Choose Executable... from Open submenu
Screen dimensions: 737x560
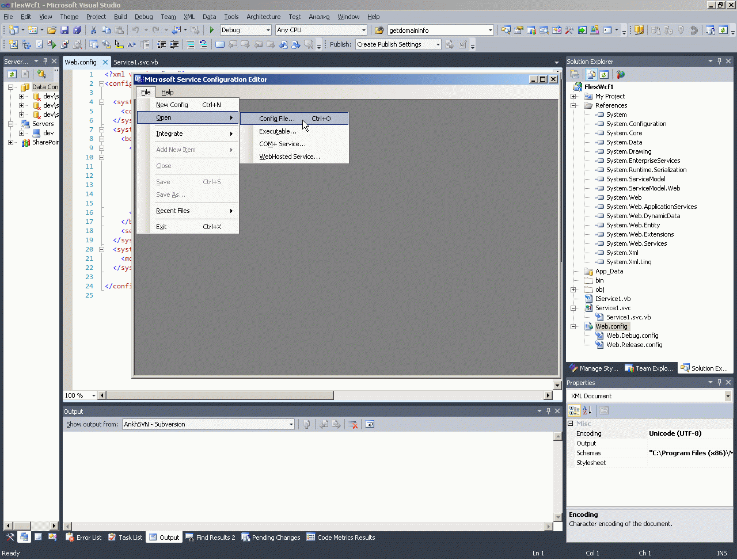tap(294, 131)
